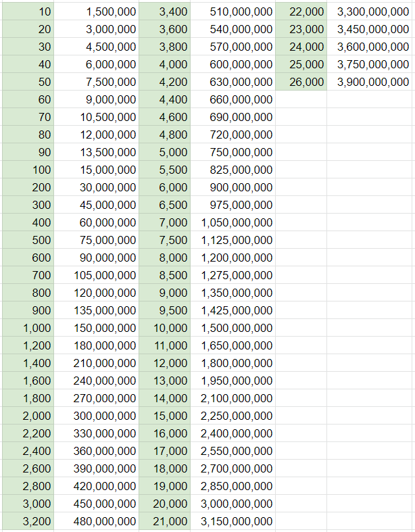Select the cell 45,000,000

pos(97,205)
